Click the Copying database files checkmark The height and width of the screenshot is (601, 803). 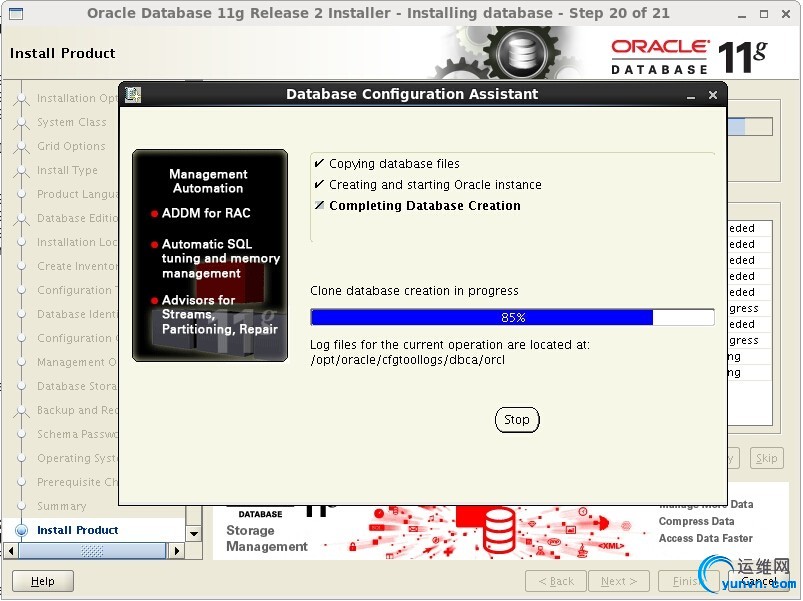(x=319, y=163)
